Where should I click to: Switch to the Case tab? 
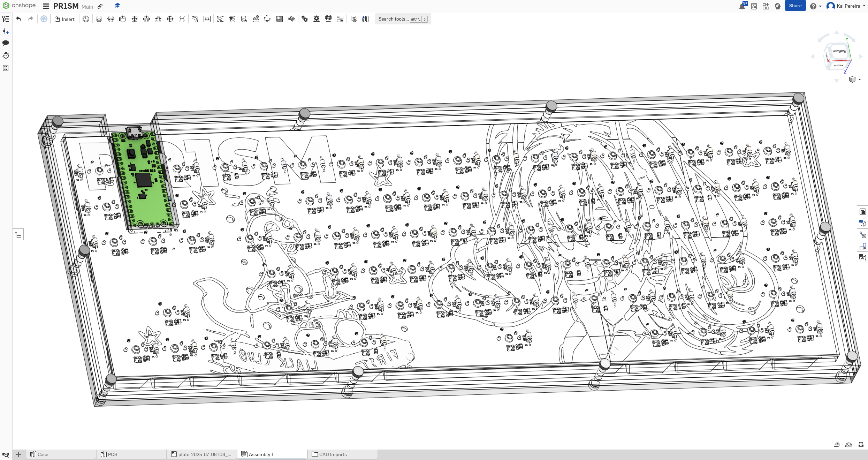[61, 454]
